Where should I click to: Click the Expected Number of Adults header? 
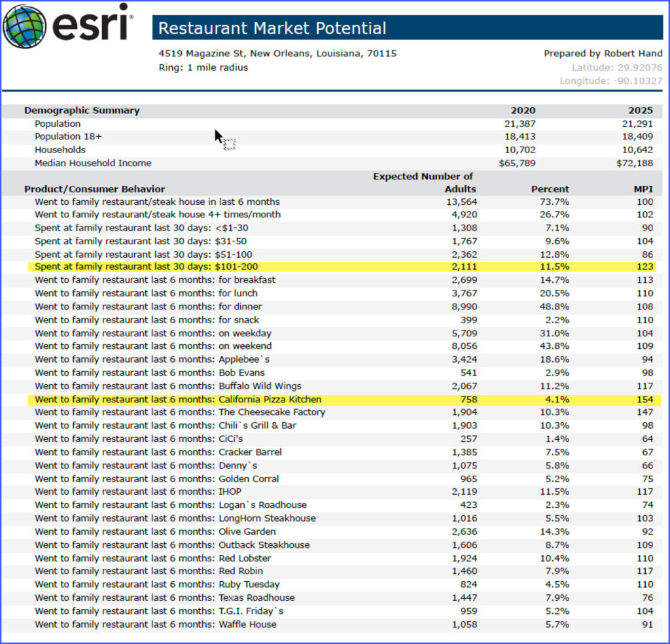[x=423, y=183]
